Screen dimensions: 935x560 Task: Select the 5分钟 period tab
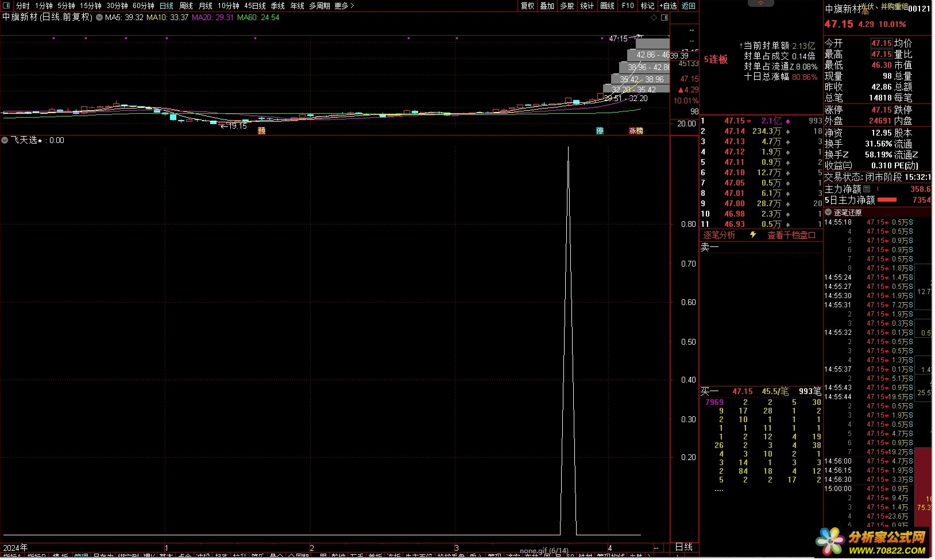coord(66,6)
